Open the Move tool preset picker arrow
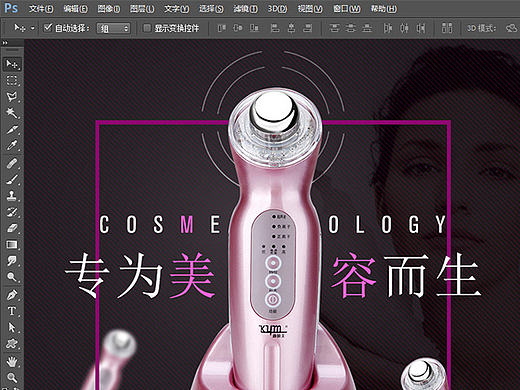Image resolution: width=520 pixels, height=390 pixels. pos(32,28)
